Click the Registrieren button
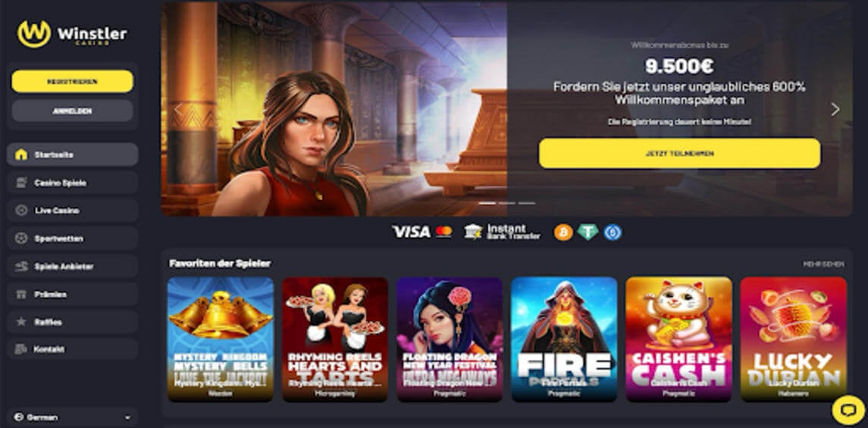868x428 pixels. coord(73,81)
